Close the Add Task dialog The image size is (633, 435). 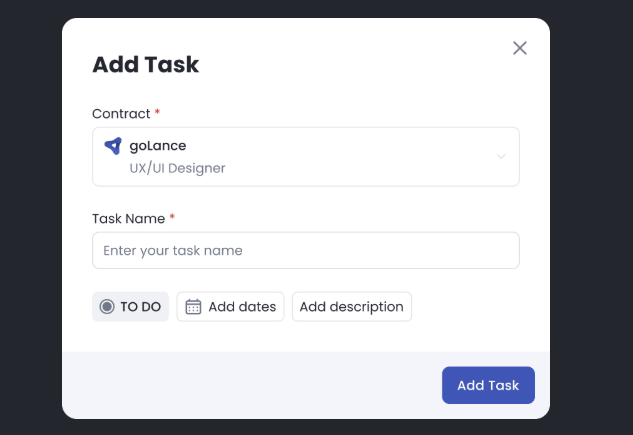(520, 48)
